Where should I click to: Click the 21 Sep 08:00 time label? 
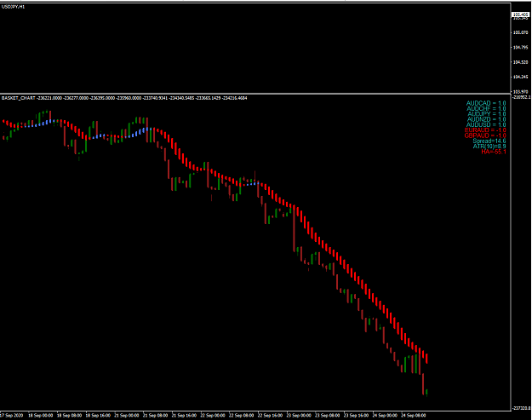coord(156,415)
